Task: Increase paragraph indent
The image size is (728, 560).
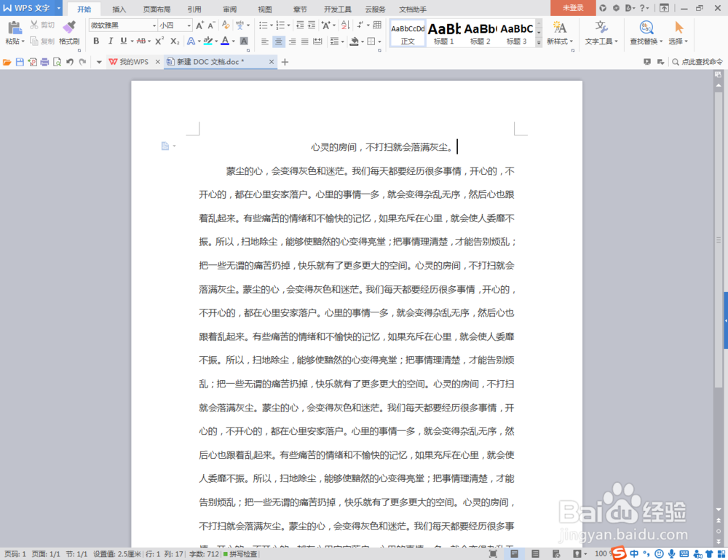Action: pyautogui.click(x=312, y=25)
